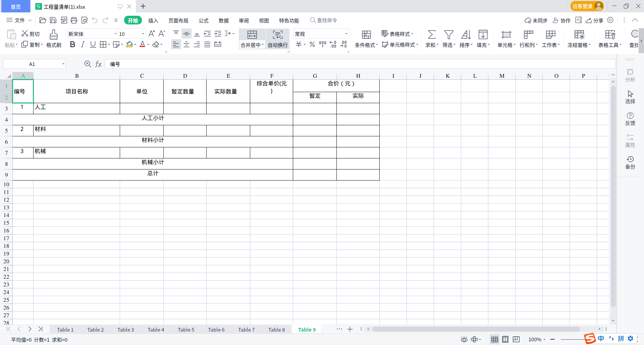This screenshot has height=345, width=644.
Task: Toggle bold formatting
Action: coord(72,44)
